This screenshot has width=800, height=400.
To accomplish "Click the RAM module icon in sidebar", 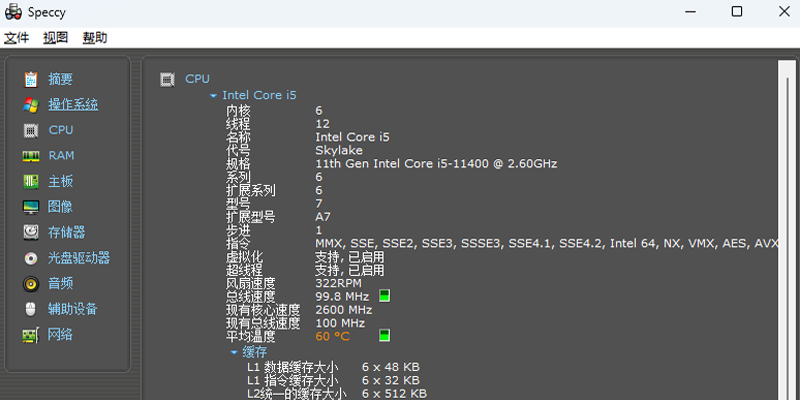I will pyautogui.click(x=31, y=156).
